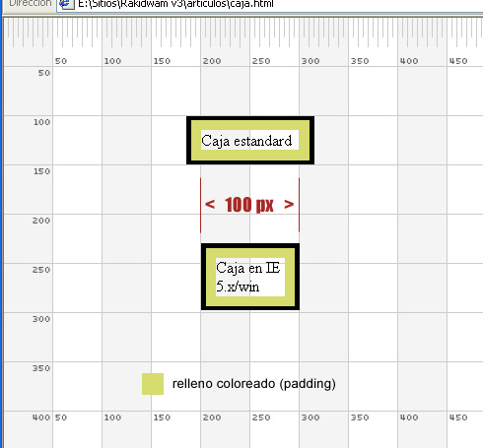Click the top ruler label 200

212,61
